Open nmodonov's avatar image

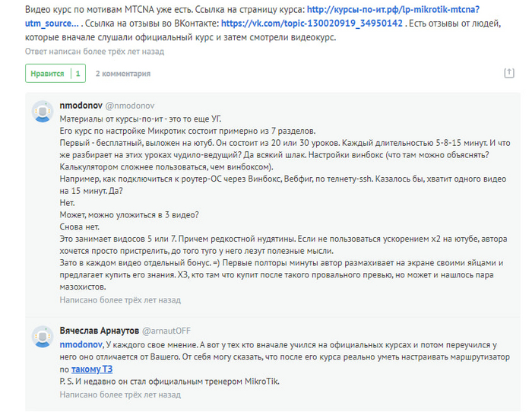coord(42,111)
